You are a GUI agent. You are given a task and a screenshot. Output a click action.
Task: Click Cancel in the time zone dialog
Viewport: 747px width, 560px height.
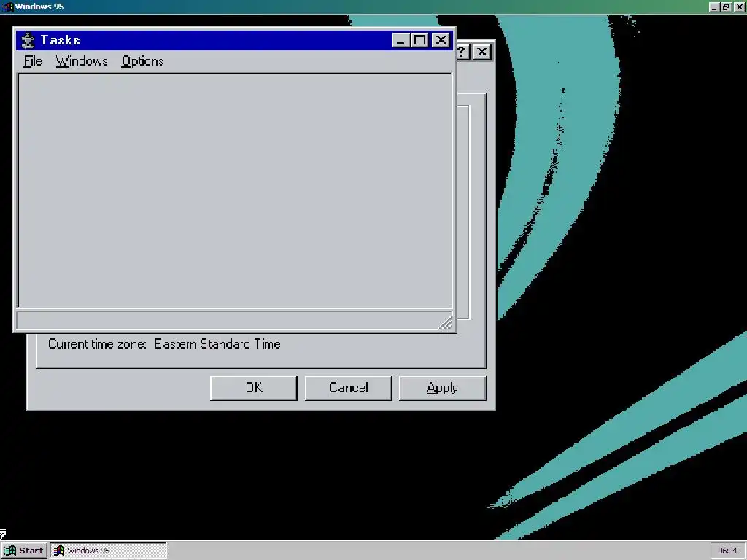coord(348,388)
